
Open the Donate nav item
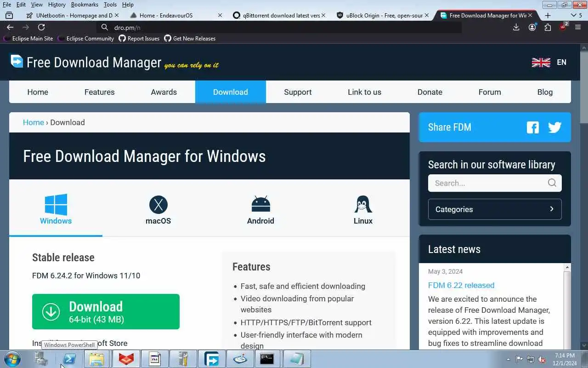[x=430, y=92]
